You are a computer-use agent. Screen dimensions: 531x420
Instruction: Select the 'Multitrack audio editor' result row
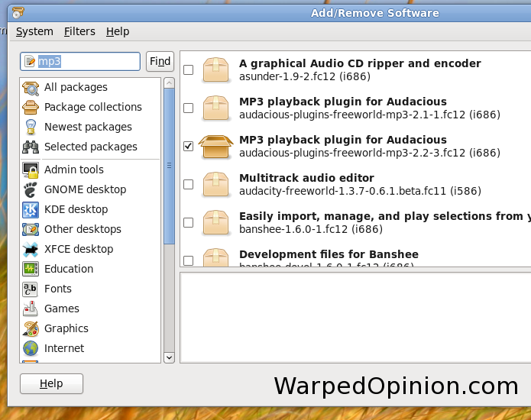[x=355, y=185]
